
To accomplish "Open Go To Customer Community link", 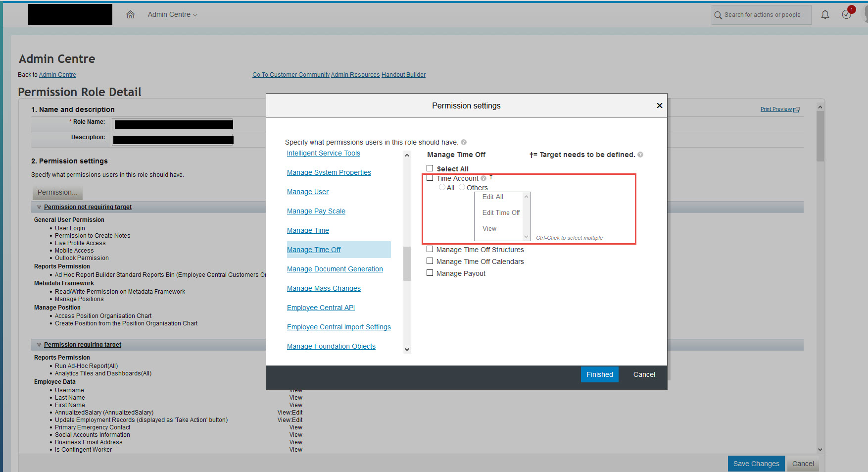I will pos(291,75).
